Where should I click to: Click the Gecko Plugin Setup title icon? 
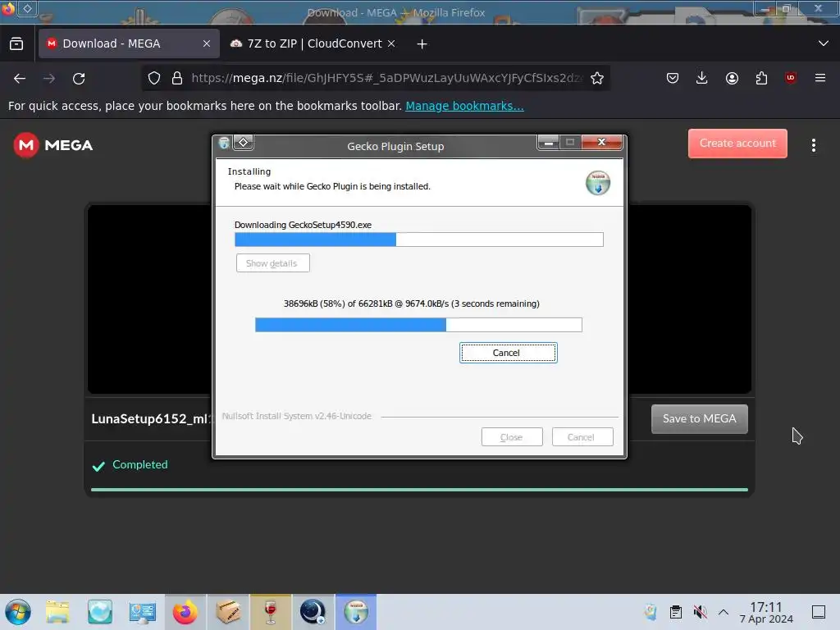click(x=224, y=143)
